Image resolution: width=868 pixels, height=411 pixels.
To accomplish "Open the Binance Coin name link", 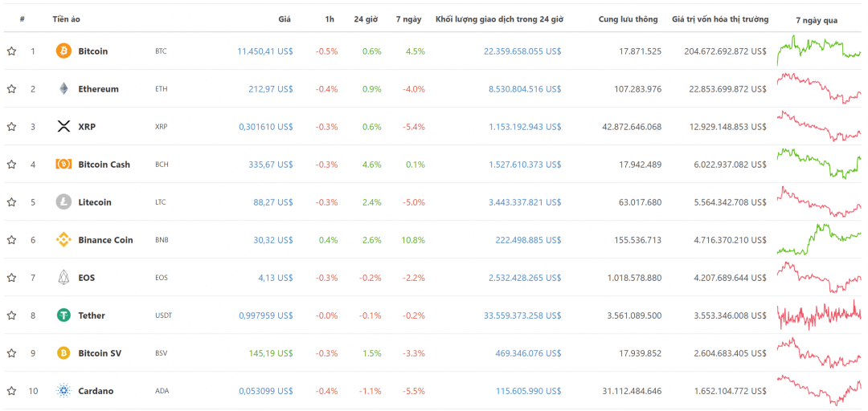I will click(106, 240).
